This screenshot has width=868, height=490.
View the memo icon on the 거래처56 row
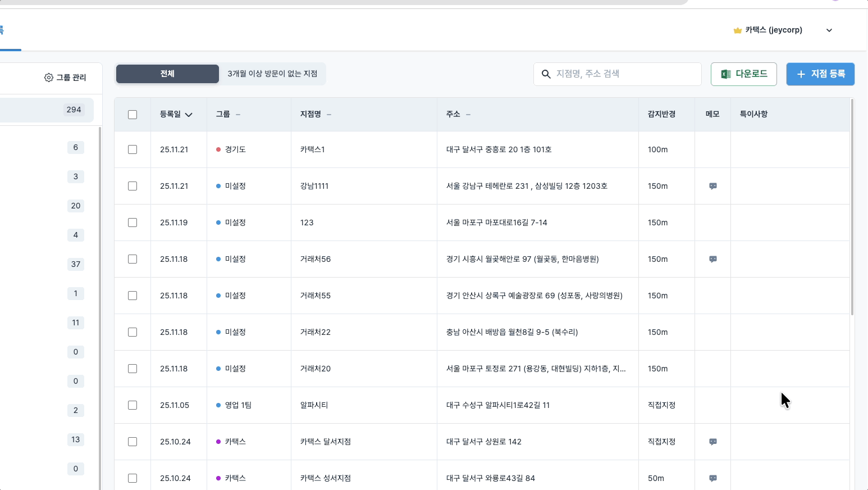(712, 259)
